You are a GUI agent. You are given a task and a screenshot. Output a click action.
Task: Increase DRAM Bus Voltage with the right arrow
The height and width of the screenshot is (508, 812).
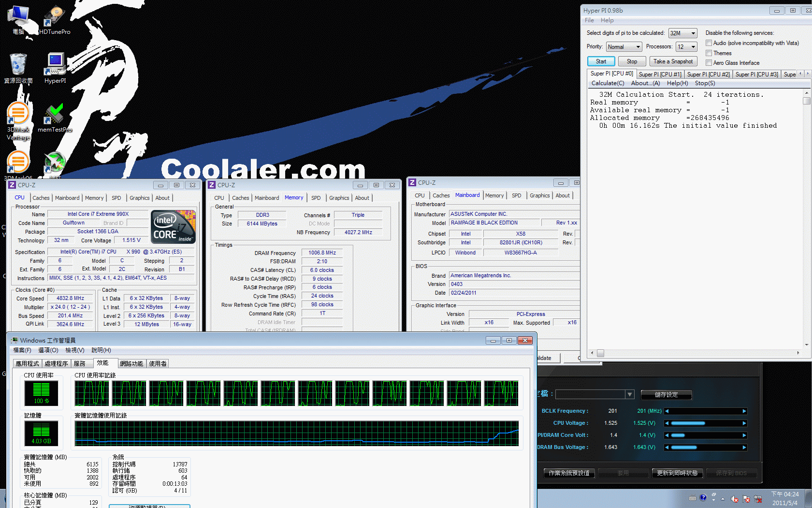coord(744,448)
